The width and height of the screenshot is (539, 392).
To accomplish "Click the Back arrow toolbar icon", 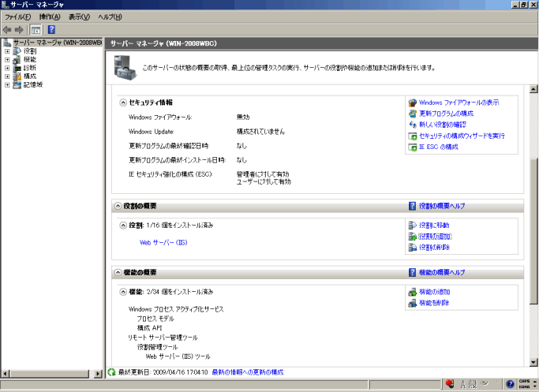I will (x=7, y=30).
